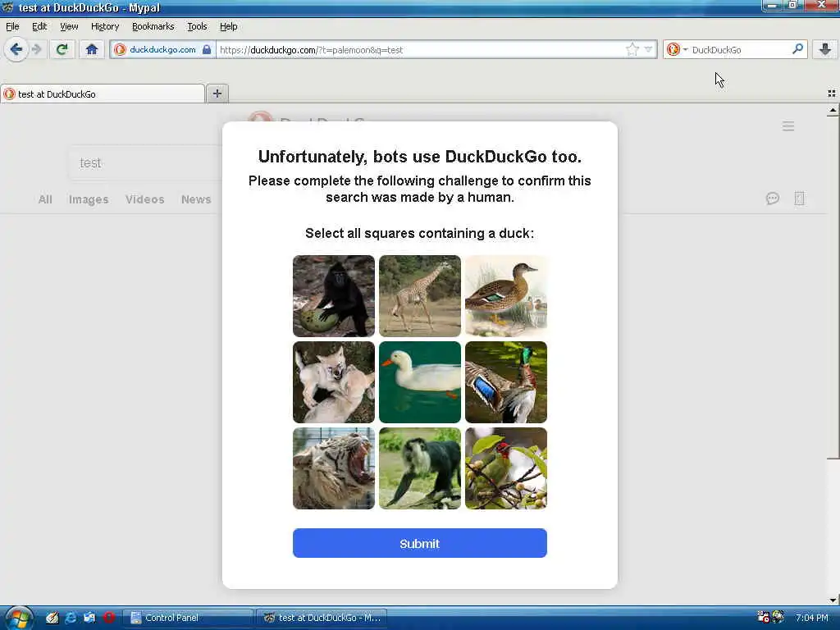The height and width of the screenshot is (630, 840).
Task: Submit the duck challenge
Action: pyautogui.click(x=420, y=543)
